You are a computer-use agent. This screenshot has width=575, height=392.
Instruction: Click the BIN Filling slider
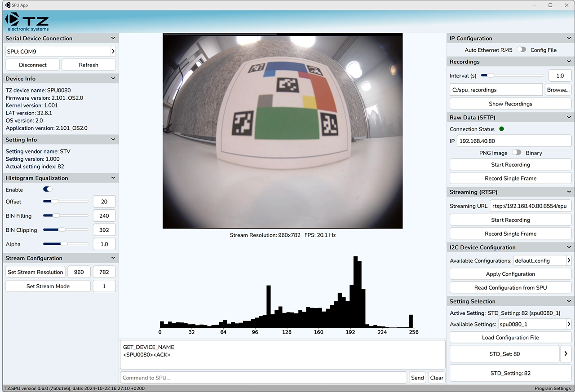66,216
